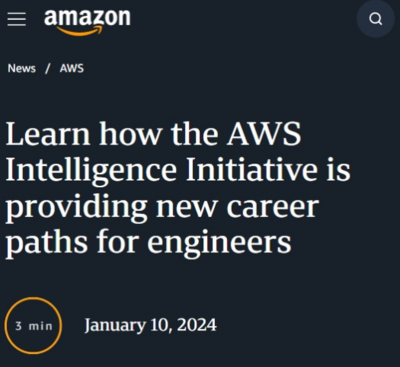Viewport: 400px width, 367px height.
Task: Click the article headline starting 'Learn how the AWS'
Action: click(178, 188)
